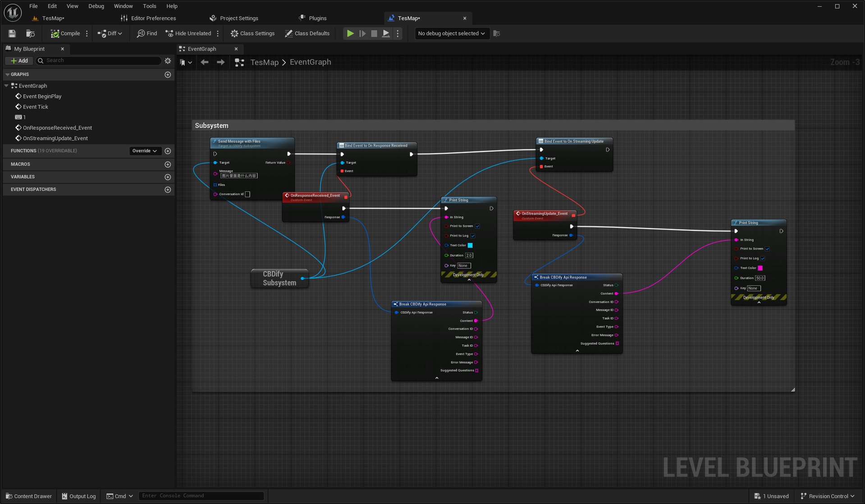
Task: Navigate back in graph history
Action: pyautogui.click(x=205, y=62)
